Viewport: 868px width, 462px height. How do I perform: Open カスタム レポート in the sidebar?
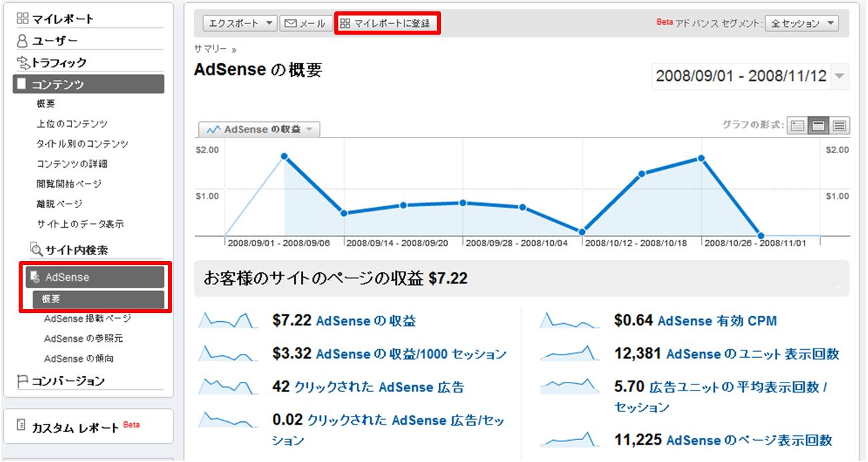click(x=75, y=427)
